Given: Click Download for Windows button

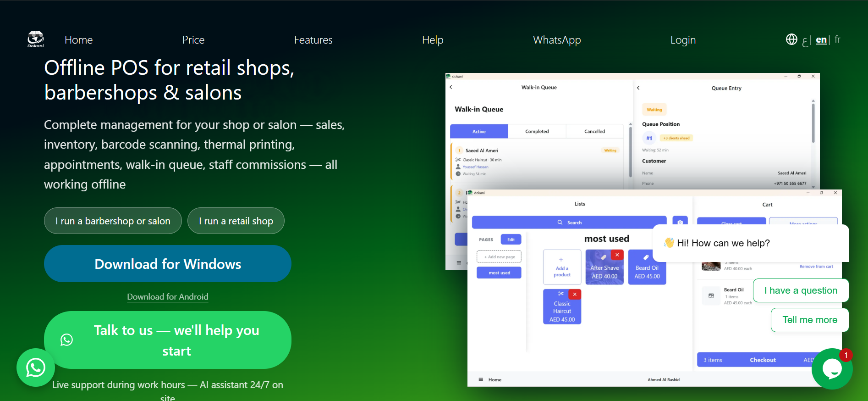Looking at the screenshot, I should [168, 264].
